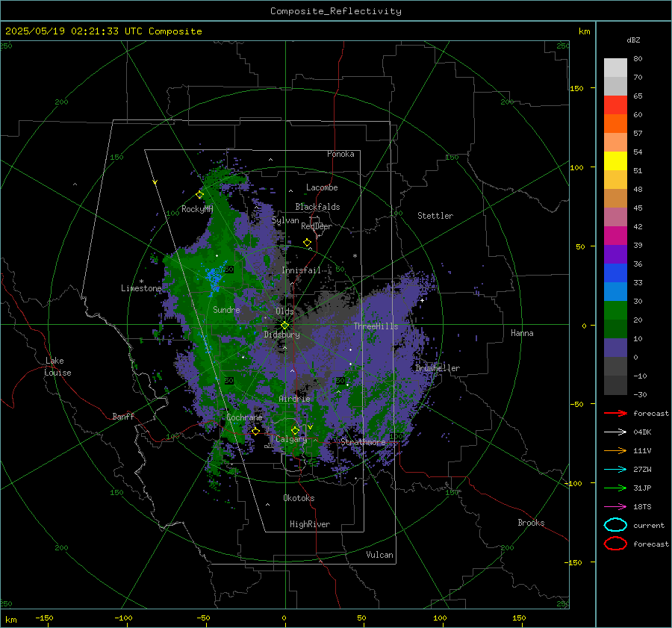
Task: Click the Sundre city label
Action: click(x=226, y=310)
